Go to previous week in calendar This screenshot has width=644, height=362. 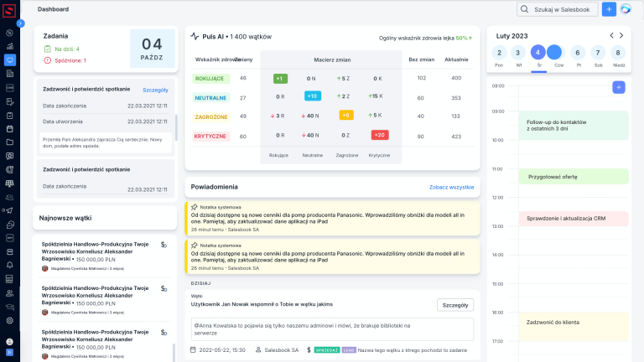coord(611,35)
